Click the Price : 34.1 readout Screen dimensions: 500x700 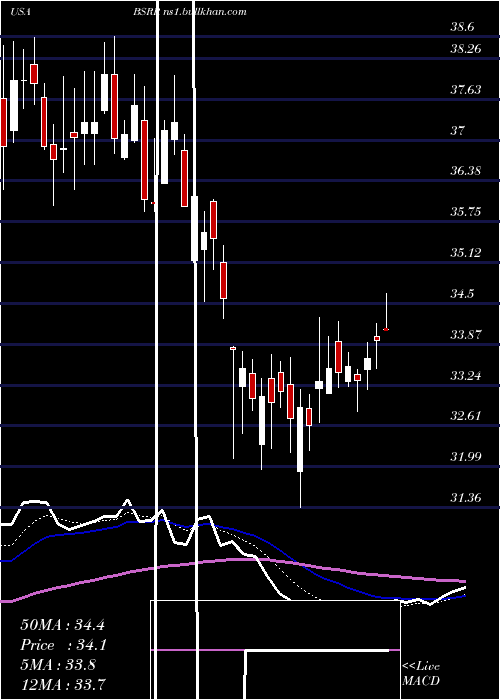point(62,645)
